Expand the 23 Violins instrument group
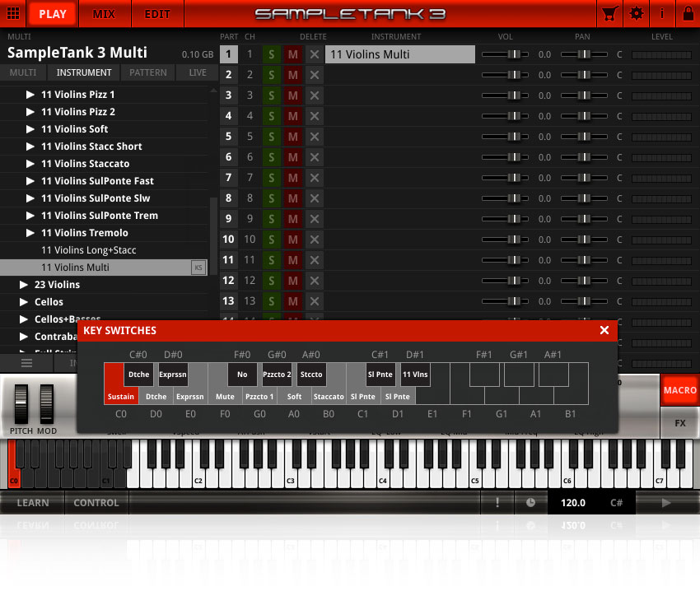The image size is (700, 605). tap(22, 284)
